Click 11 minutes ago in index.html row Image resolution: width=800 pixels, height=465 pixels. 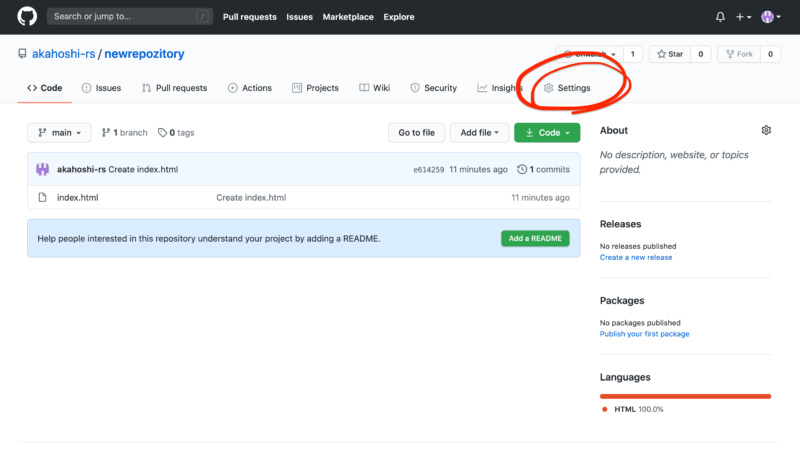[541, 198]
